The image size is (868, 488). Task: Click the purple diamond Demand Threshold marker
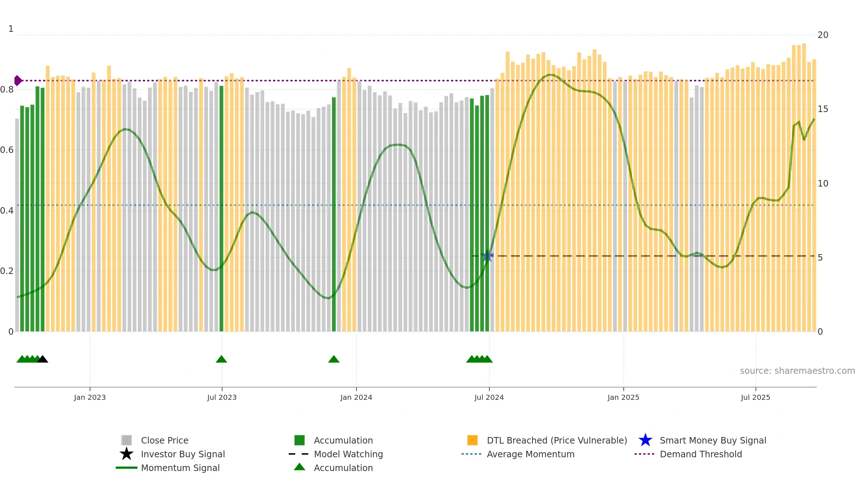pyautogui.click(x=18, y=81)
